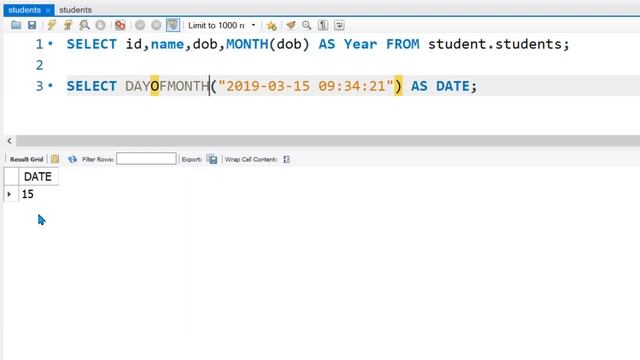This screenshot has height=360, width=640.
Task: Click line 3 statement marker dot
Action: (x=50, y=85)
